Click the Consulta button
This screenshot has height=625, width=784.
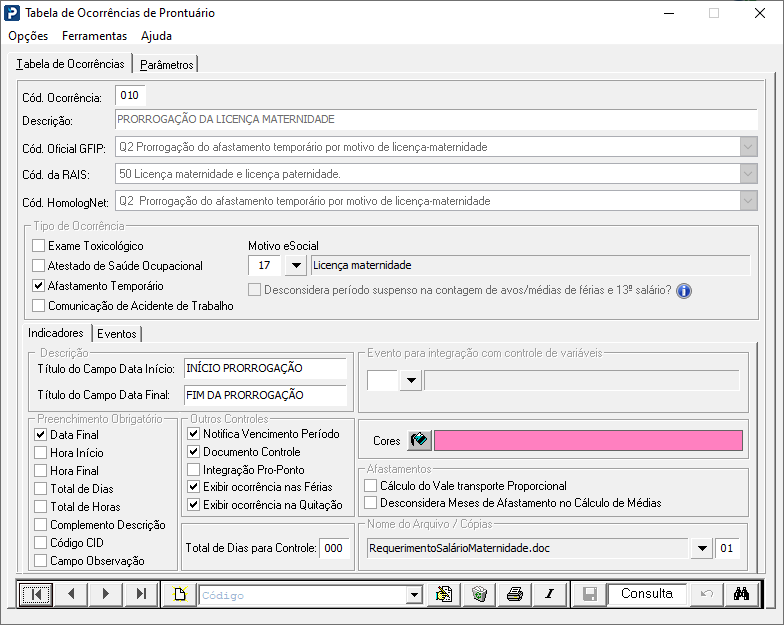coord(646,594)
